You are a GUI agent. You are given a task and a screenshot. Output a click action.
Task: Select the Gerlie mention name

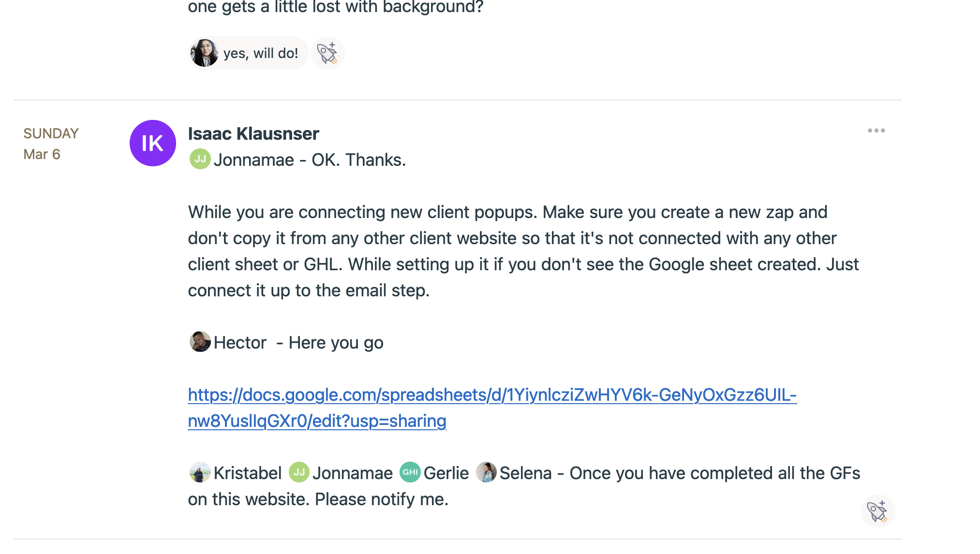(446, 473)
